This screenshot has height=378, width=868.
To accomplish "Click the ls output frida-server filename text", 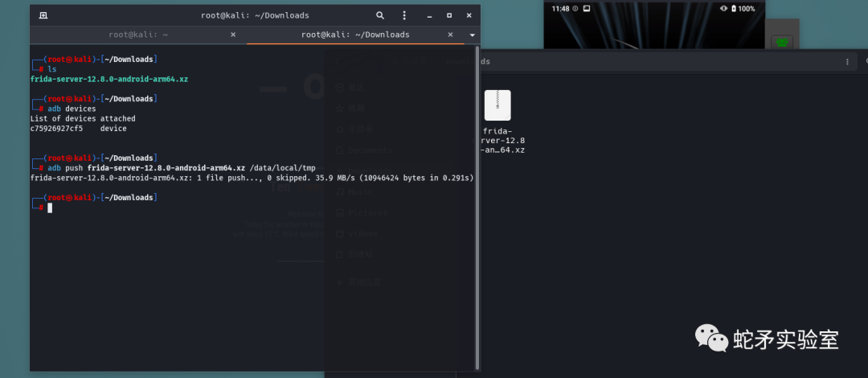I will coord(109,80).
